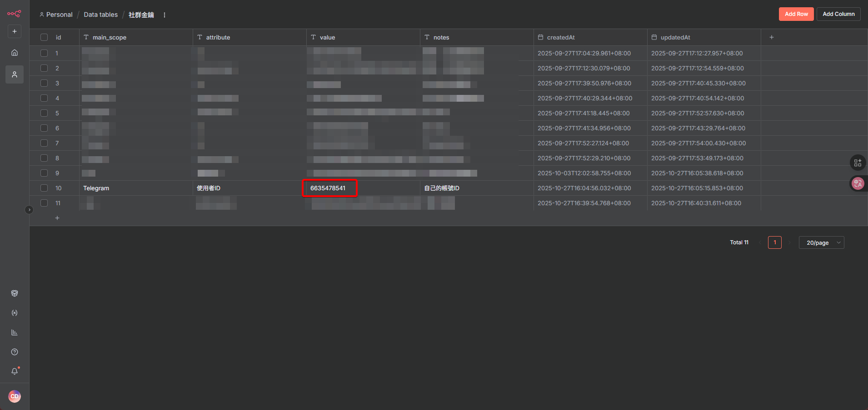The height and width of the screenshot is (410, 868).
Task: Click the plus icon to add new column
Action: 772,37
